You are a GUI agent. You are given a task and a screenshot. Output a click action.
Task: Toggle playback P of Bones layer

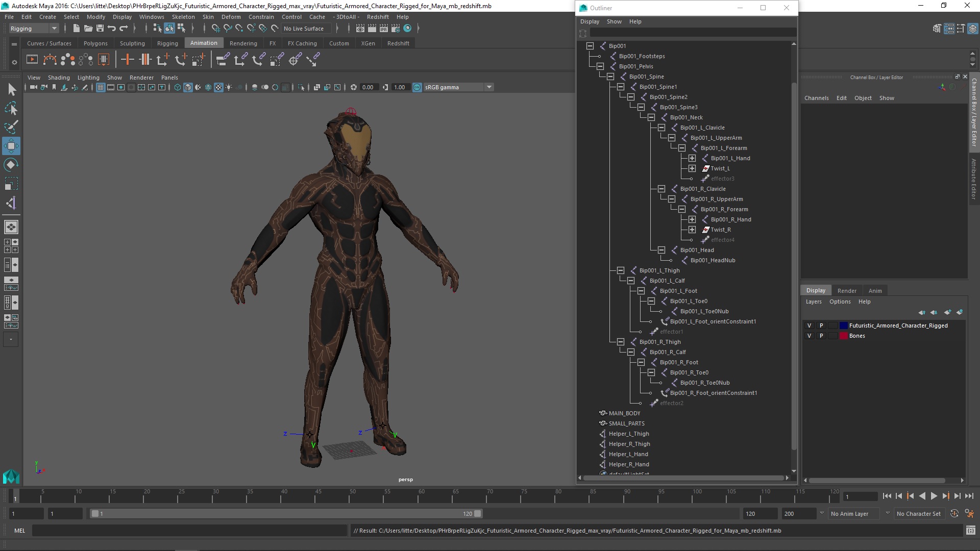pos(821,336)
